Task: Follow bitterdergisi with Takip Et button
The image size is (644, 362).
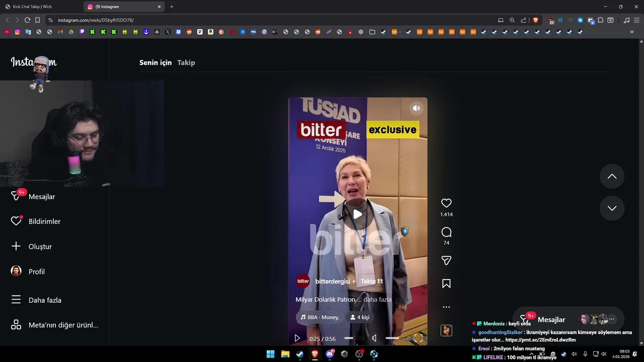Action: (372, 281)
